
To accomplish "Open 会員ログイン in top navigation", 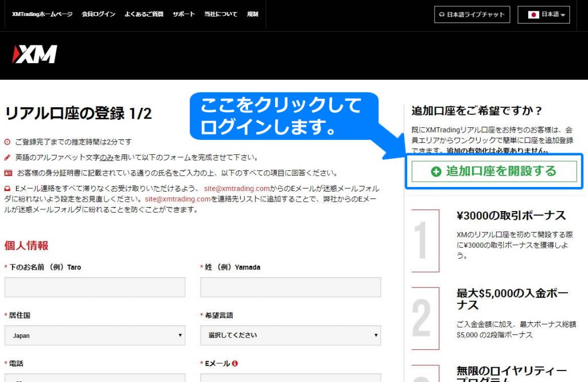I will point(99,14).
